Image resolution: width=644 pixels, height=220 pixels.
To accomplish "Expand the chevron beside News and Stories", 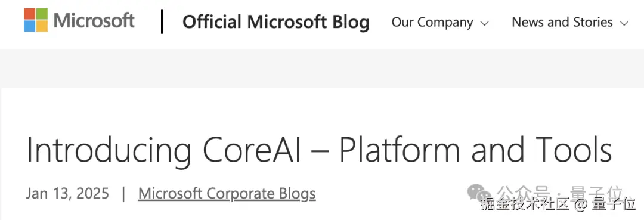I will [624, 23].
